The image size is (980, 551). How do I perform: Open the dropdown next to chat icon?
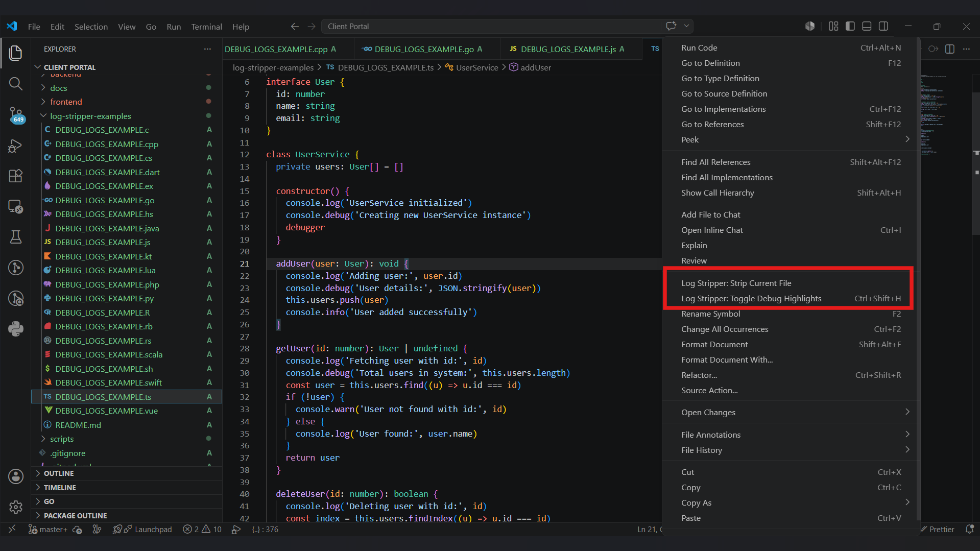click(x=687, y=26)
